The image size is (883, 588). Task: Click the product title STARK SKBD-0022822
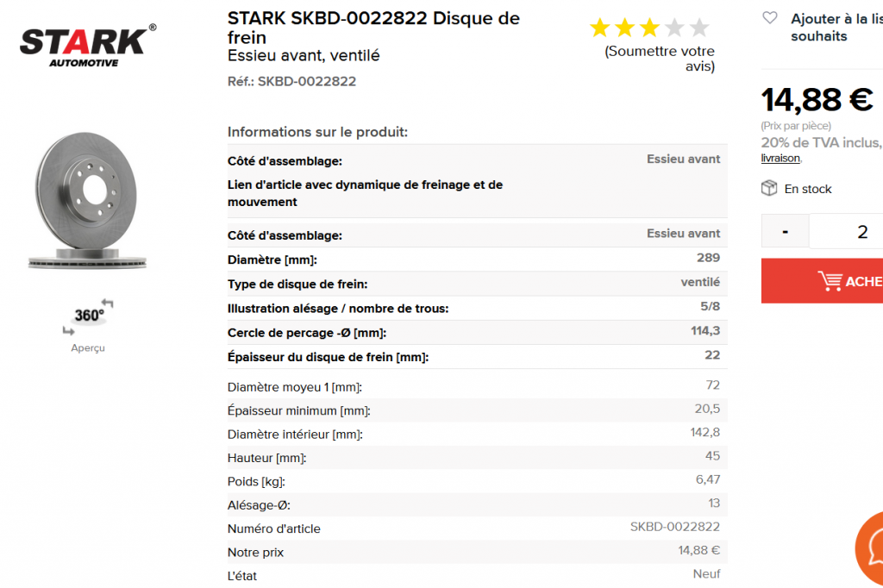327,18
